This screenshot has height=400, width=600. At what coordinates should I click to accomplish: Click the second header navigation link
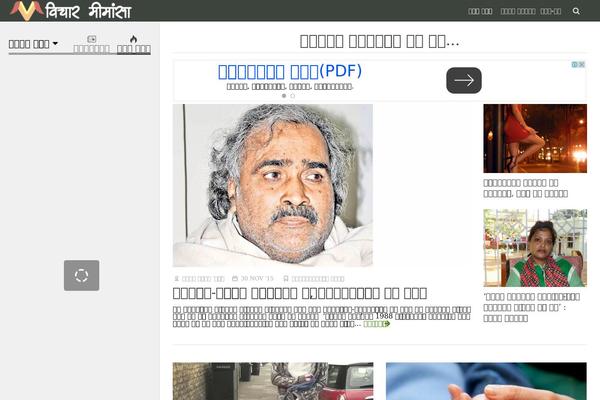point(518,11)
